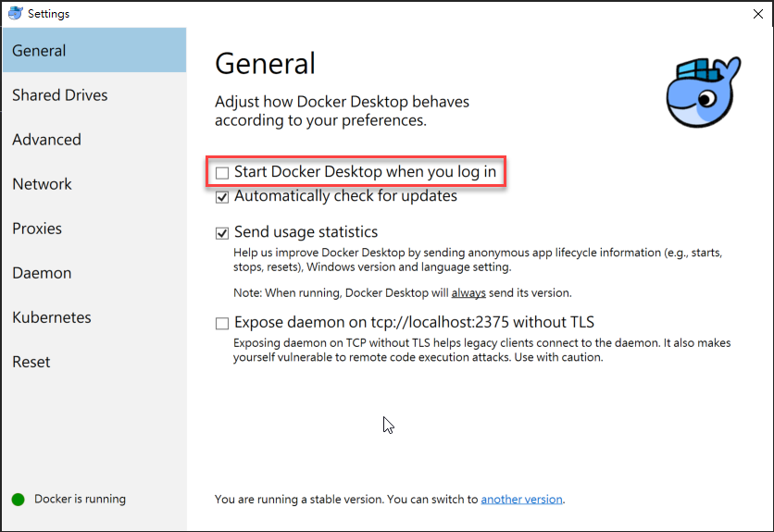Close the Settings window
Viewport: 774px width, 532px height.
758,14
